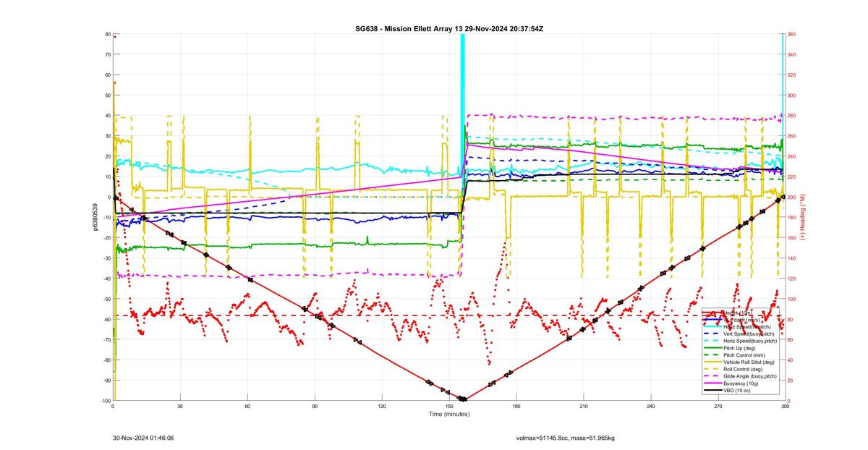Select legend entry 'Pitch Control (mm)'
The height and width of the screenshot is (450, 868).
point(744,355)
